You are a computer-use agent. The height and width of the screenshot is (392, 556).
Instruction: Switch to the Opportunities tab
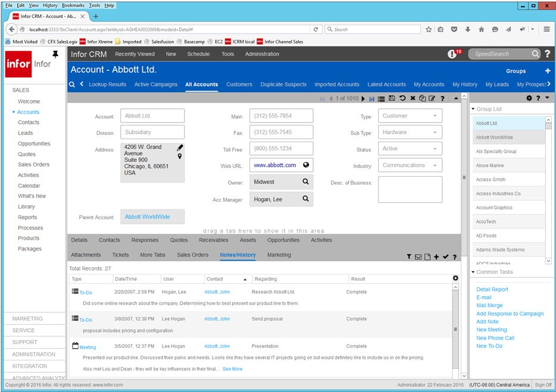click(x=283, y=240)
